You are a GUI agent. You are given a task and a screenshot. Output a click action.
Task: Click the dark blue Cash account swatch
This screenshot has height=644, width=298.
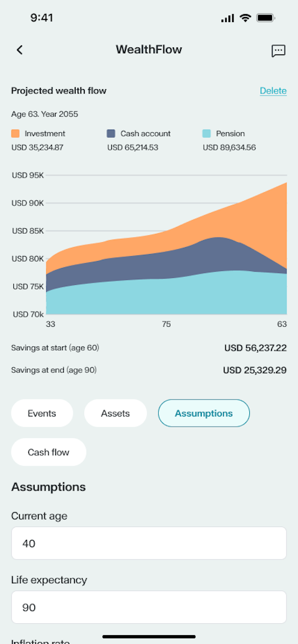point(111,133)
